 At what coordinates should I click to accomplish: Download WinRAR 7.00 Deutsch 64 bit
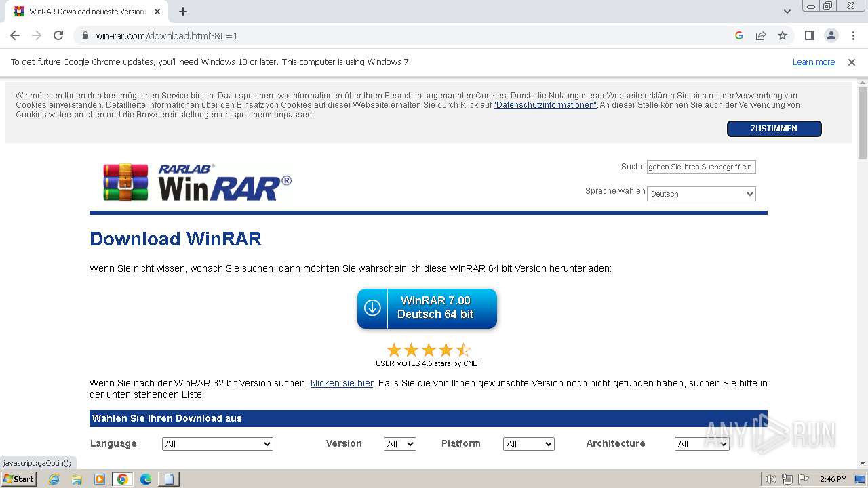(x=427, y=308)
